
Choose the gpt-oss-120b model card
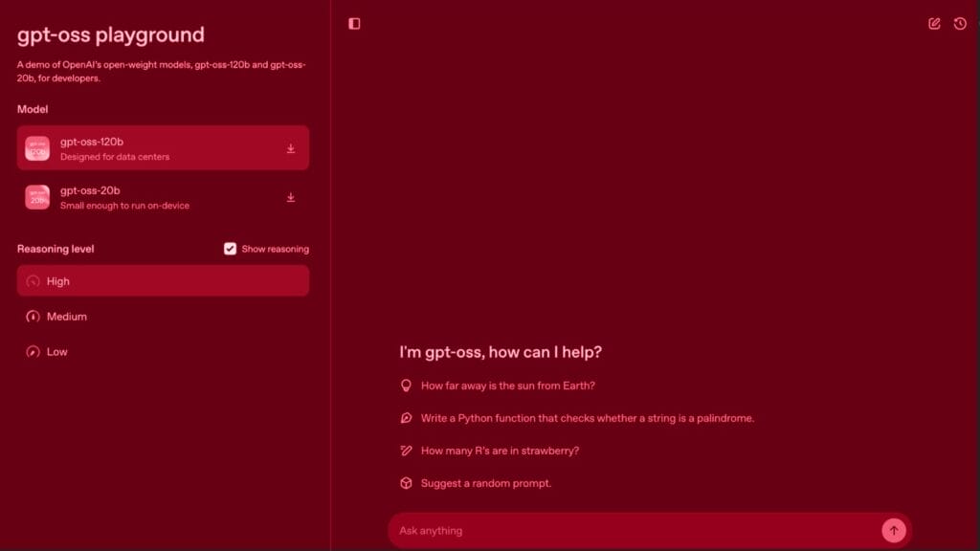(x=163, y=148)
